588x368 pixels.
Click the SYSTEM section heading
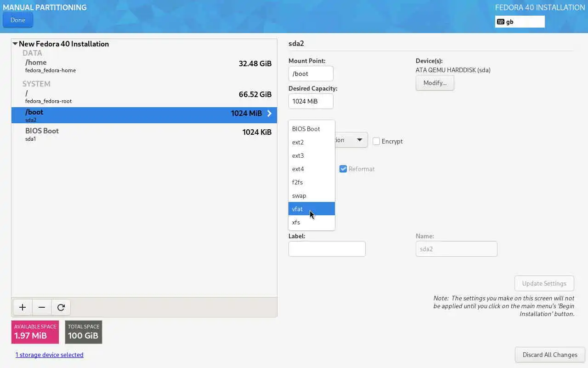click(36, 84)
